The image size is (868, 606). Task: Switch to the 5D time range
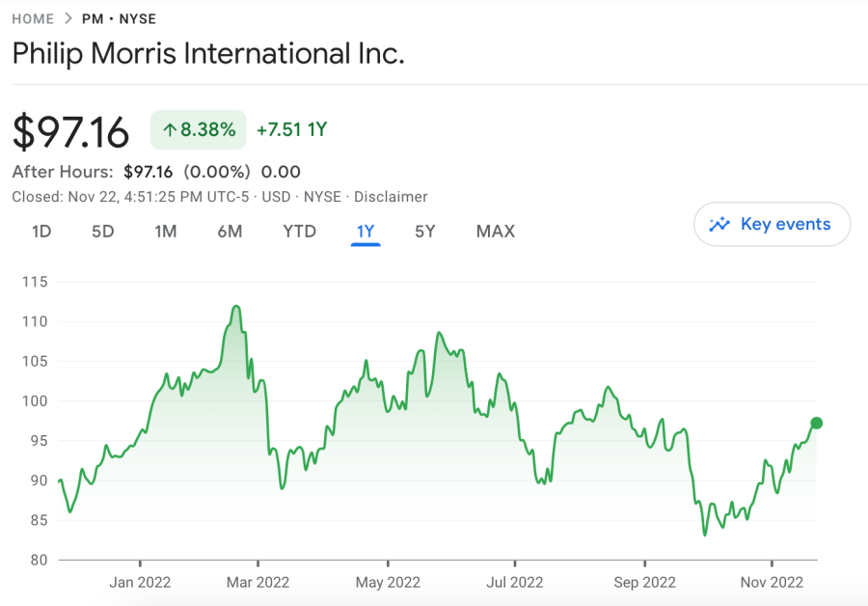[x=102, y=232]
